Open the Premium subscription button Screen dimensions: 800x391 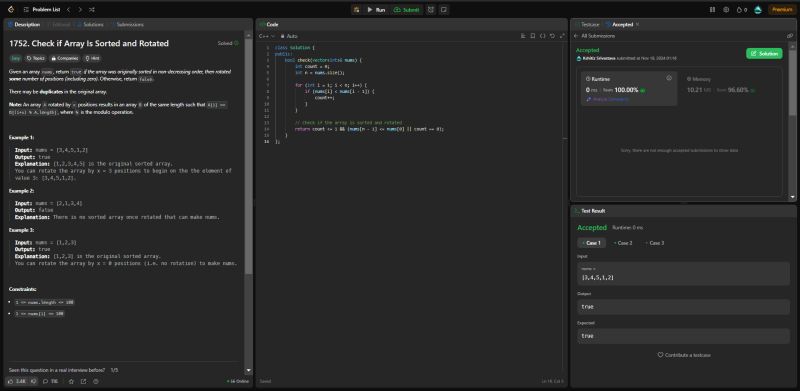click(782, 10)
